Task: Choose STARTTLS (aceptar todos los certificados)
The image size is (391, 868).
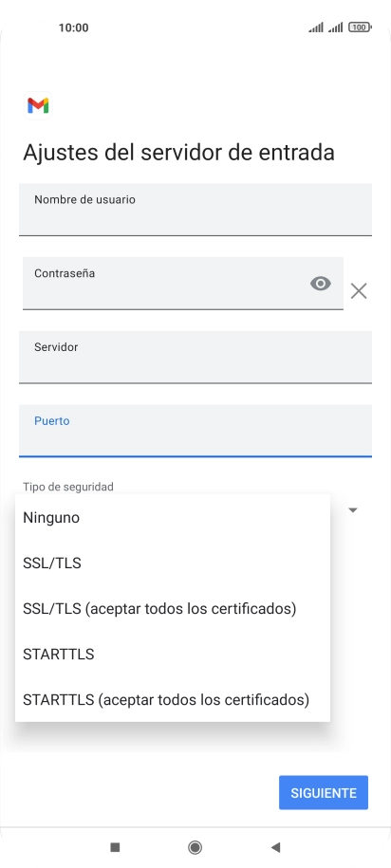Action: [173, 700]
